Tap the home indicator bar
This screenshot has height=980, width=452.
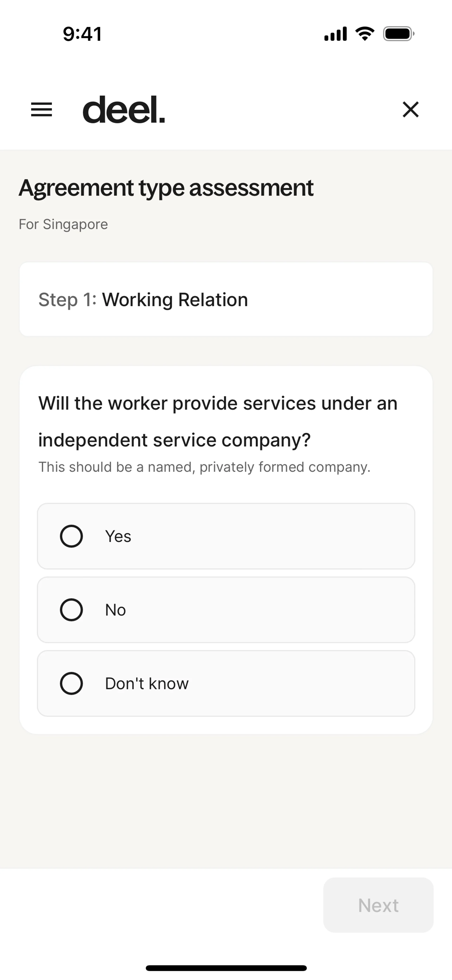point(226,968)
